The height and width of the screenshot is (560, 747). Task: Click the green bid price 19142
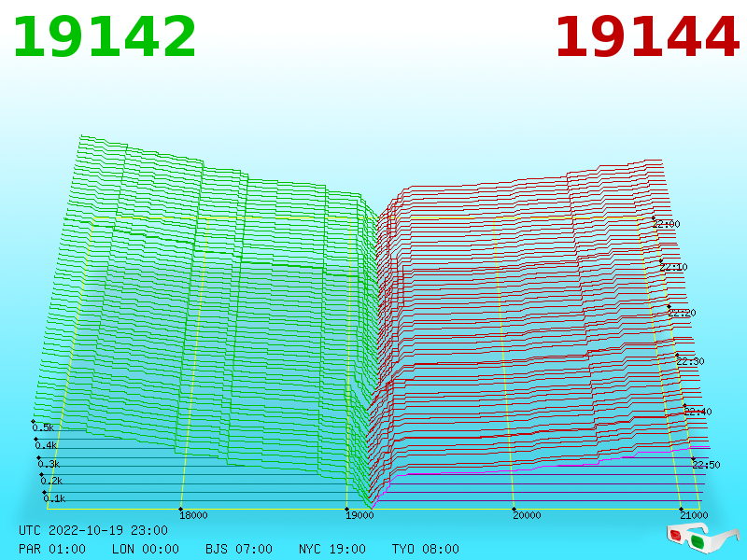click(105, 37)
